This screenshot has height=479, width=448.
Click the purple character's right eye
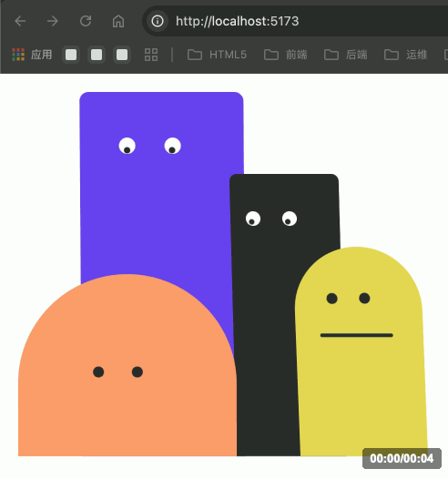[172, 146]
